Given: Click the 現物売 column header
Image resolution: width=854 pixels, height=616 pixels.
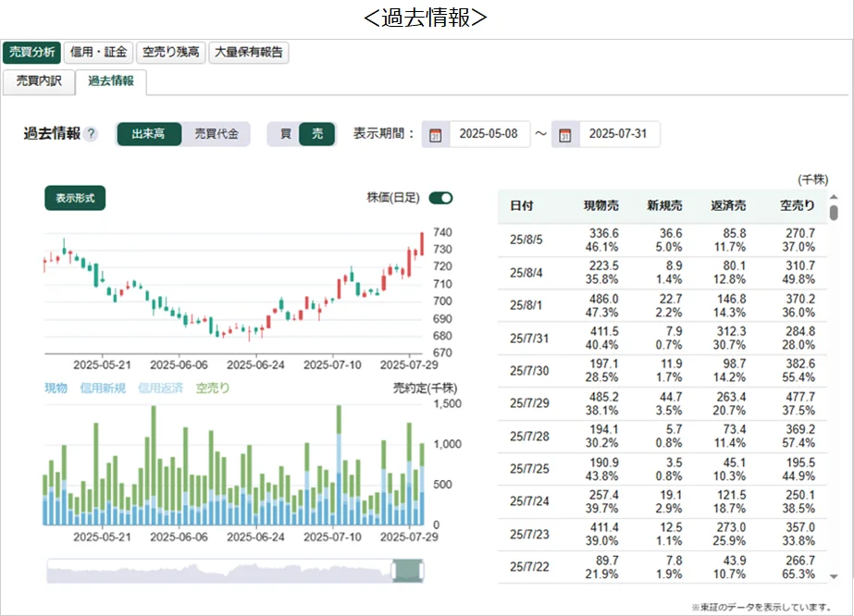Looking at the screenshot, I should point(601,206).
